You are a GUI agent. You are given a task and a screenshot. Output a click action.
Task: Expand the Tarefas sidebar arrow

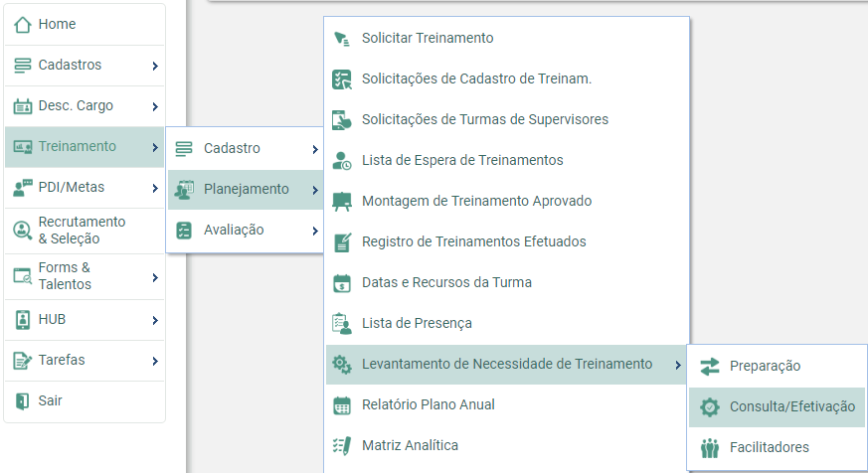[x=155, y=362]
